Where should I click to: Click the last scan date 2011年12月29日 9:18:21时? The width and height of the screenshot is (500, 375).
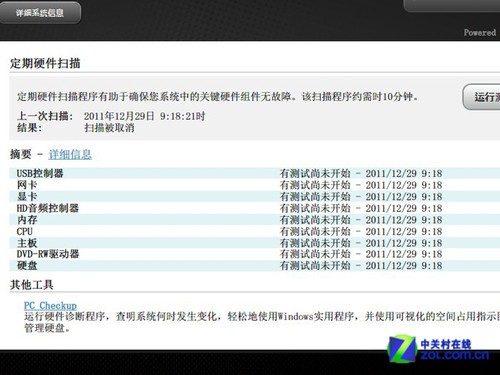(x=144, y=116)
